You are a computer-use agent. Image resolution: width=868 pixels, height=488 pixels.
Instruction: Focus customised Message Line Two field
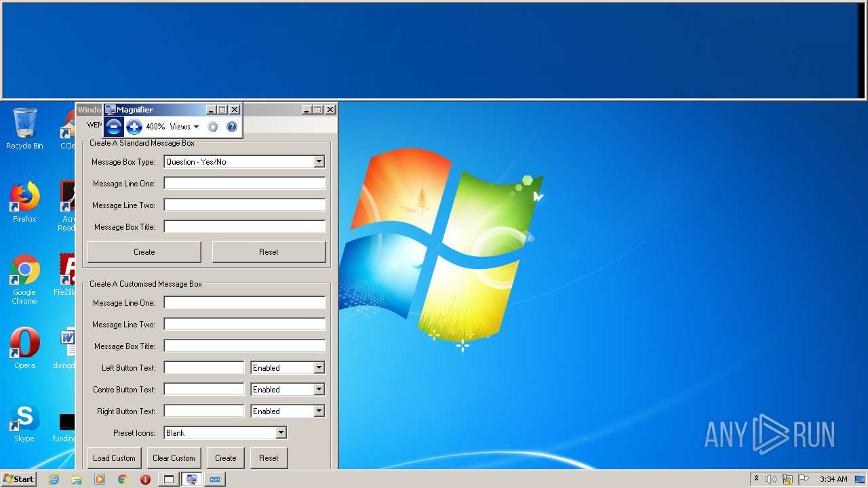[245, 324]
